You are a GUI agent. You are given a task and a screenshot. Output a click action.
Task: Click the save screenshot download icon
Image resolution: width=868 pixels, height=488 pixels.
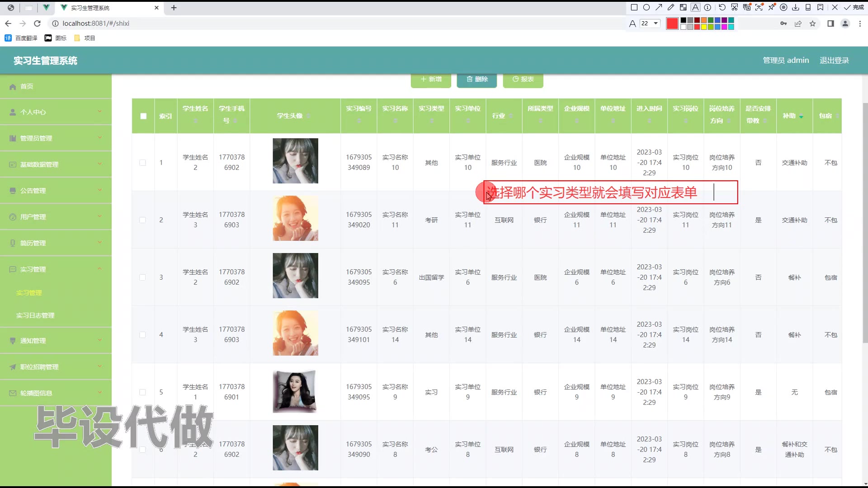796,7
